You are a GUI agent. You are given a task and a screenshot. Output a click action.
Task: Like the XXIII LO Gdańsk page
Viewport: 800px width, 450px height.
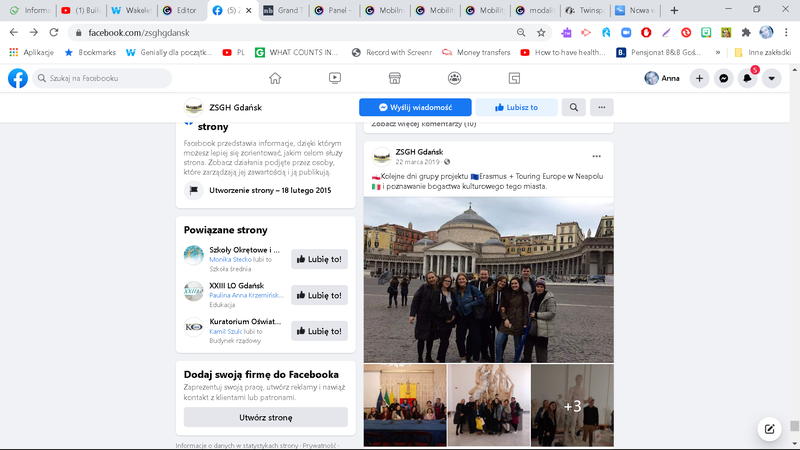point(319,295)
